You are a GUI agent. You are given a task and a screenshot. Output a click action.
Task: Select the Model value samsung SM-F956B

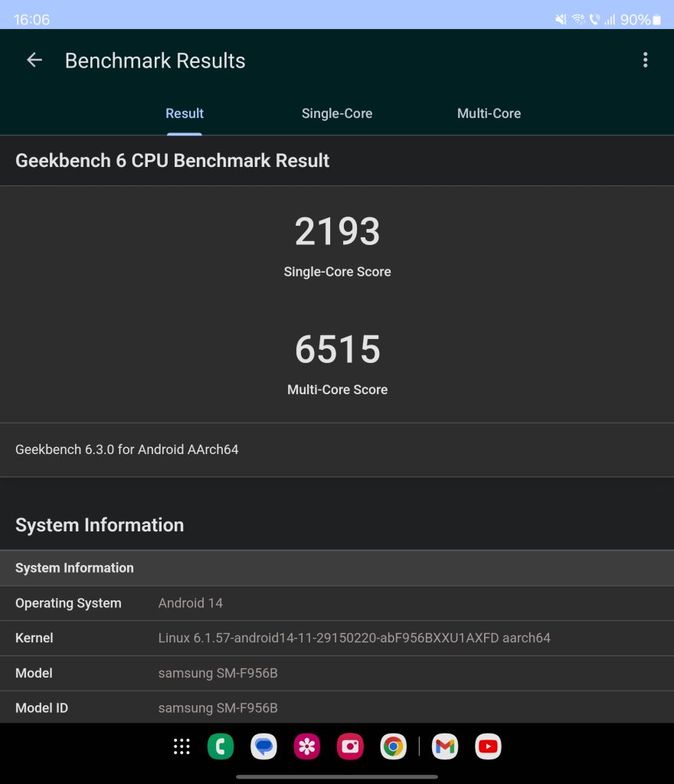click(x=218, y=673)
